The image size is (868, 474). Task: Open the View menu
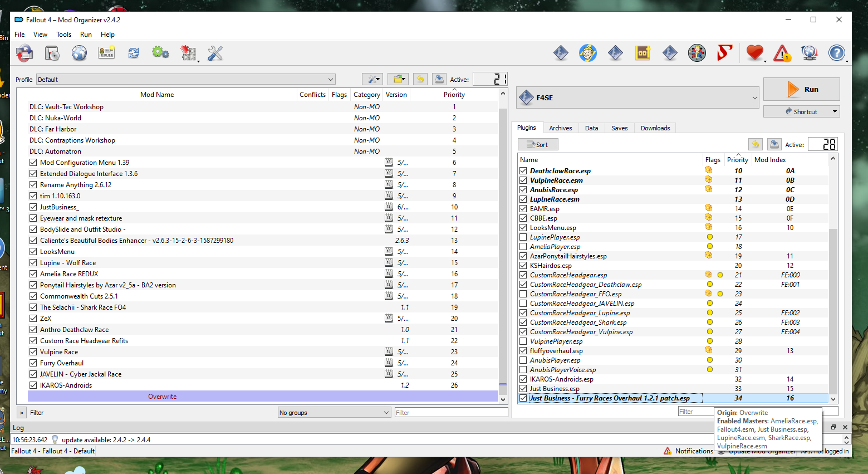pos(40,35)
